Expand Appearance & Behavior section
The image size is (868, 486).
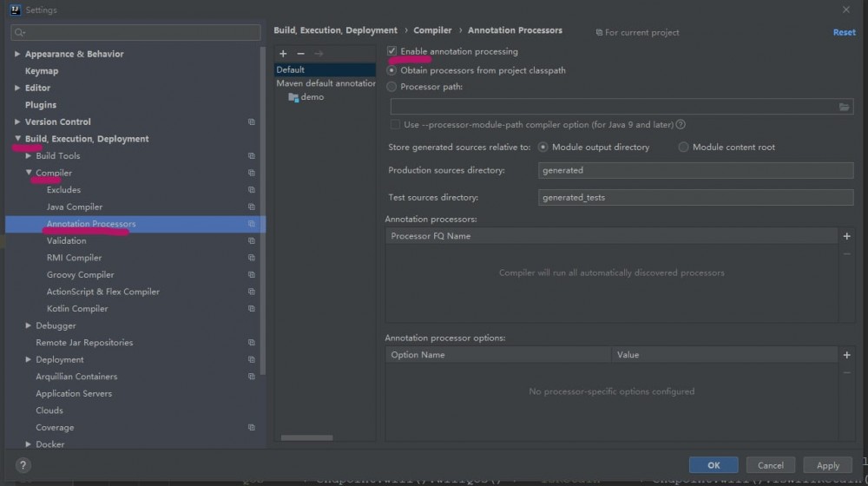[x=17, y=54]
